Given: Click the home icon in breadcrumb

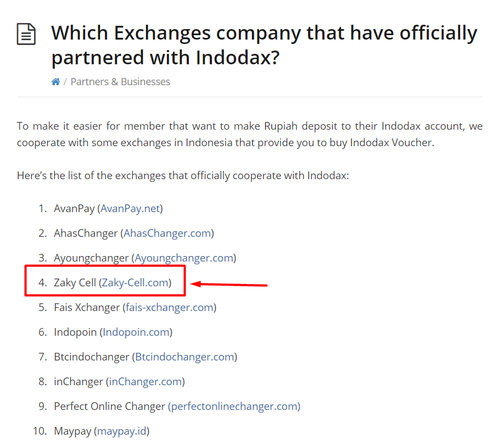Looking at the screenshot, I should pos(55,82).
